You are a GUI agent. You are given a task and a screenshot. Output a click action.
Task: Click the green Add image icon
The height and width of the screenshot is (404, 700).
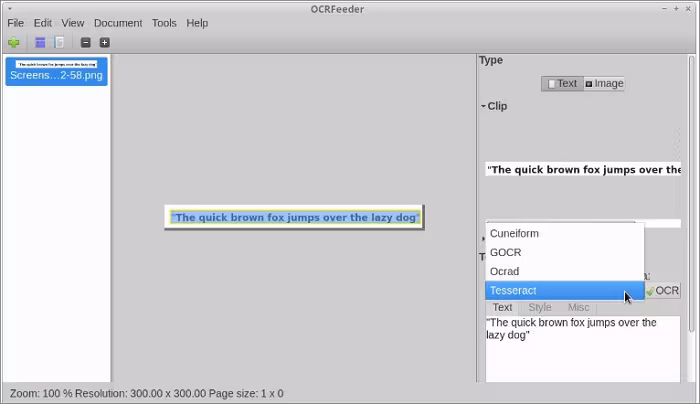pyautogui.click(x=13, y=42)
